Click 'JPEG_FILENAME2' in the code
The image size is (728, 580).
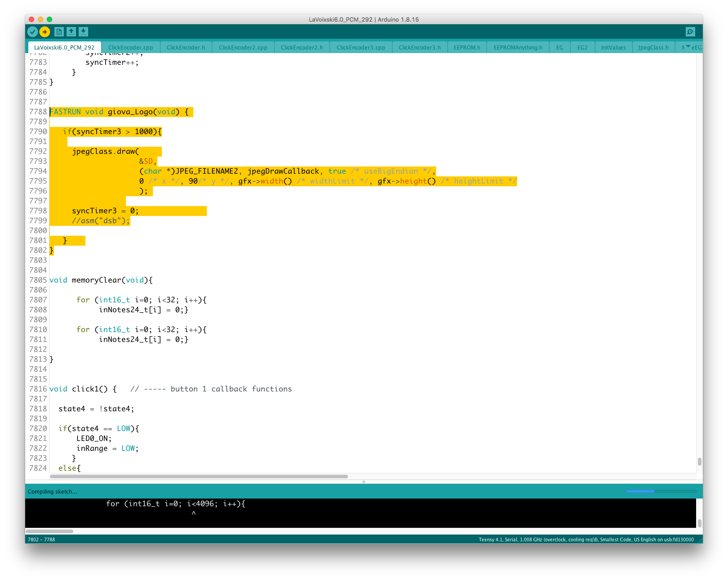click(206, 171)
